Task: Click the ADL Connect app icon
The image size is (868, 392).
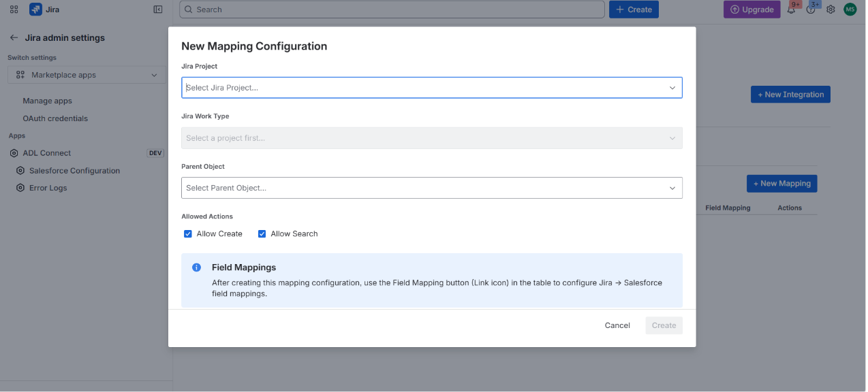Action: pyautogui.click(x=14, y=153)
